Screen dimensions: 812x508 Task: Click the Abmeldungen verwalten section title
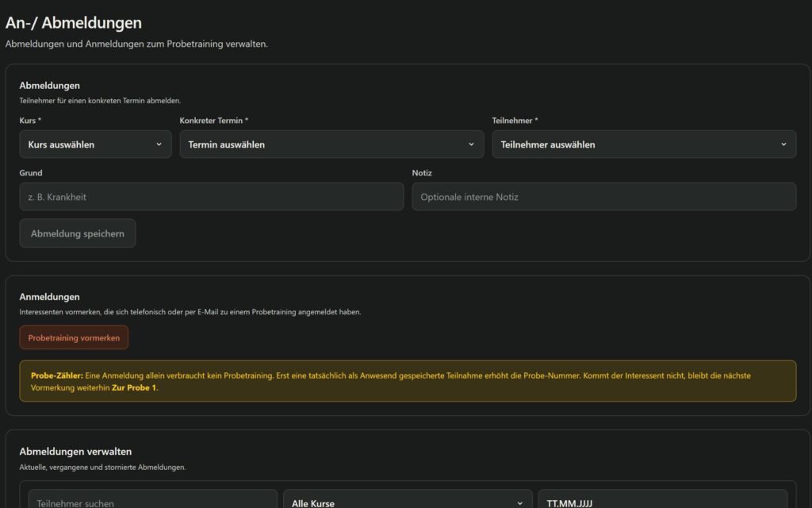75,452
